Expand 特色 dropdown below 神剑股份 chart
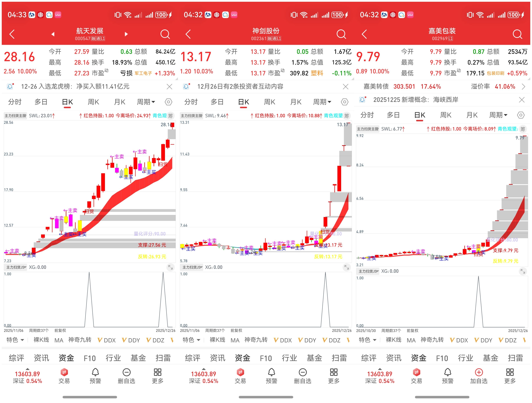The width and height of the screenshot is (532, 403). point(191,340)
